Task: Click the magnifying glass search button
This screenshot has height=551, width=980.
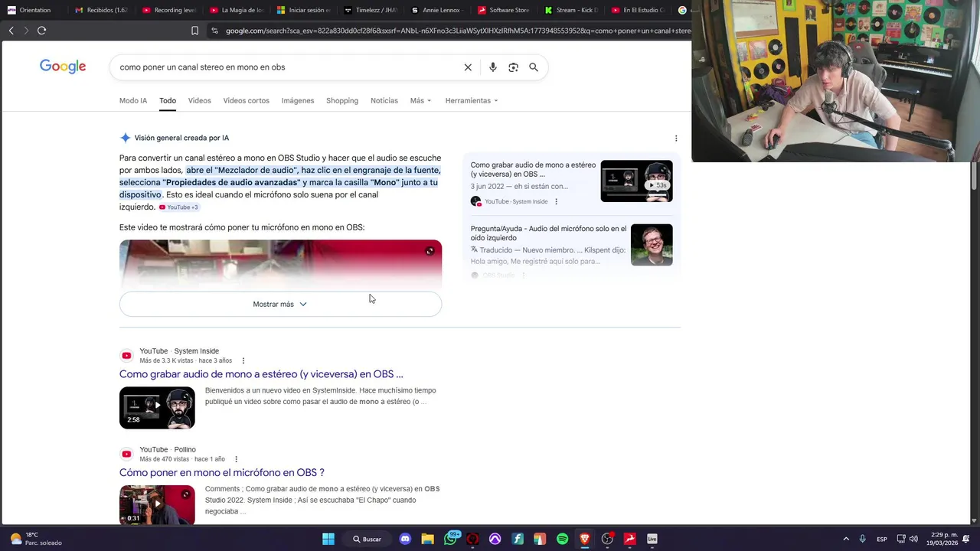Action: pos(534,67)
